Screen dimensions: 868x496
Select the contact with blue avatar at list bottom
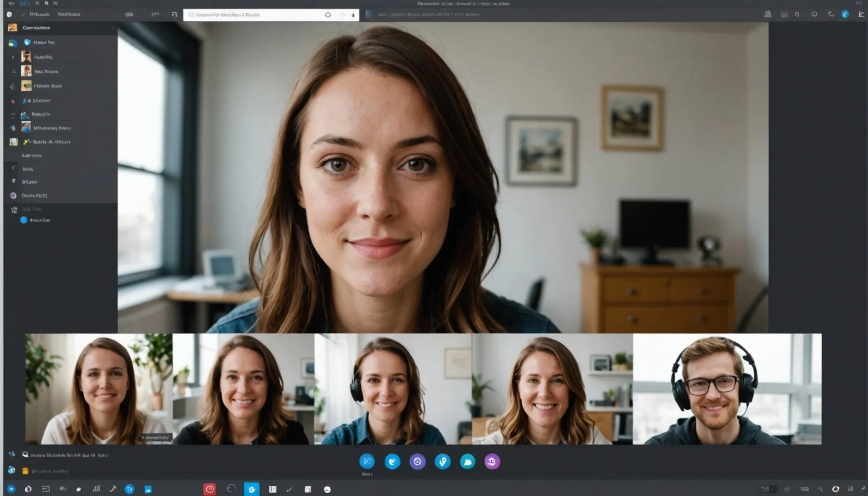click(x=35, y=220)
